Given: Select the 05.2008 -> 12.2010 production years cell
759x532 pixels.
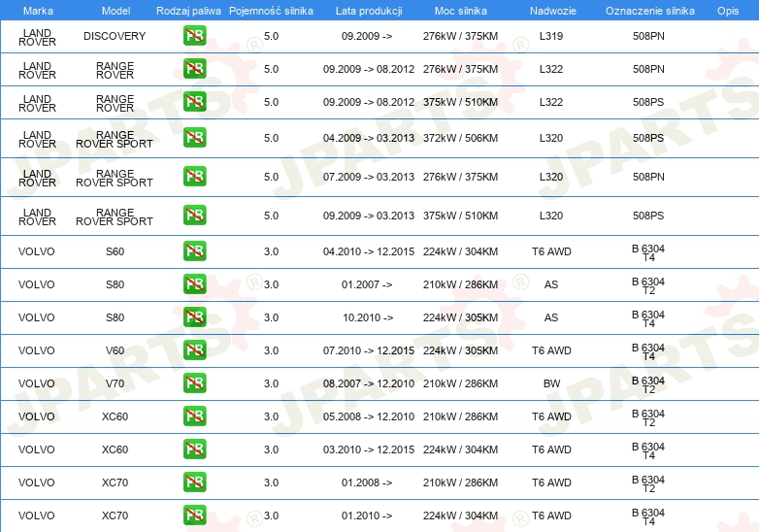Looking at the screenshot, I should tap(369, 416).
